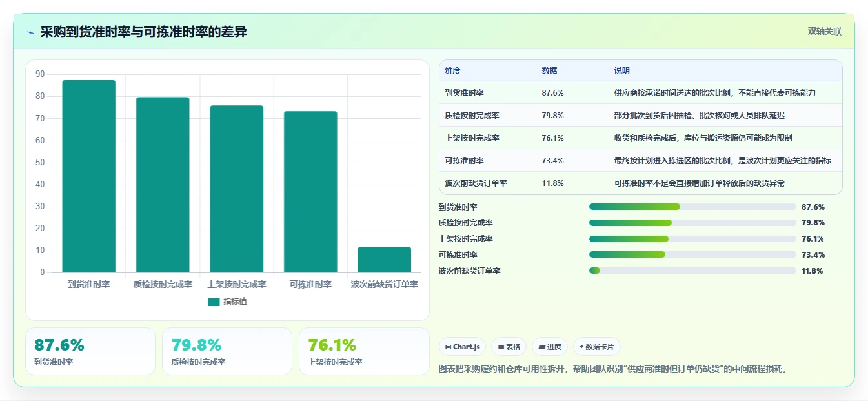Click the 表格 chip
The height and width of the screenshot is (401, 868).
[x=509, y=347]
